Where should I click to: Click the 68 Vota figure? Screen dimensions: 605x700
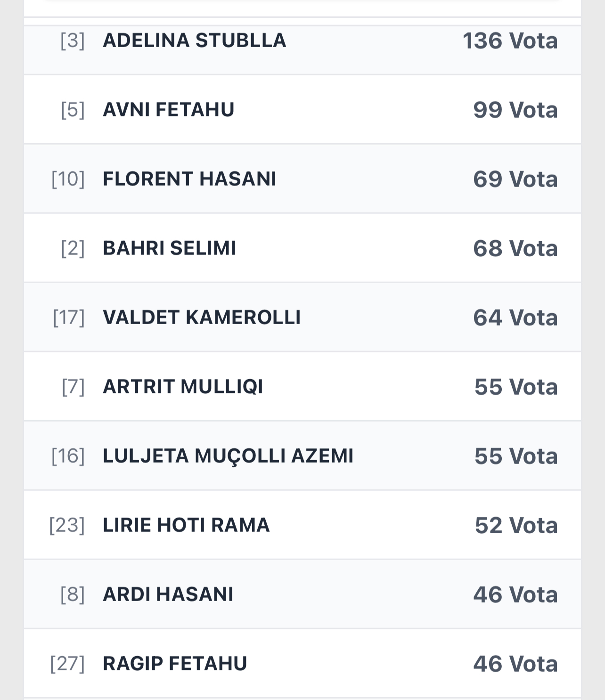pos(515,249)
